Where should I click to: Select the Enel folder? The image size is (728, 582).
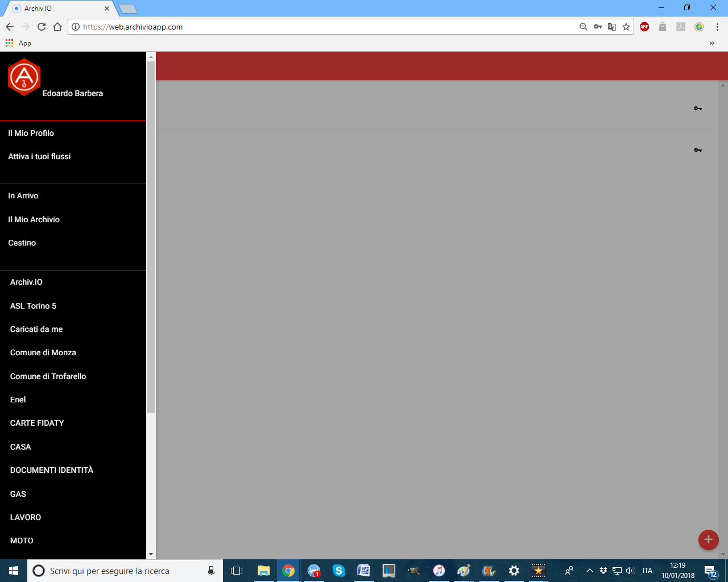click(18, 400)
